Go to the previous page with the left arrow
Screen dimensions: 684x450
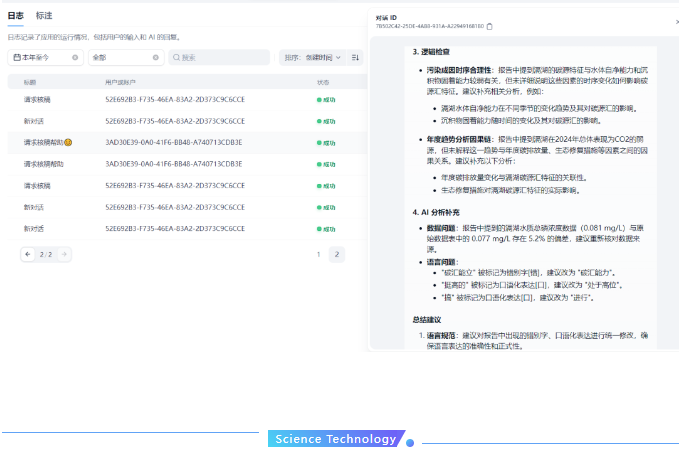28,254
